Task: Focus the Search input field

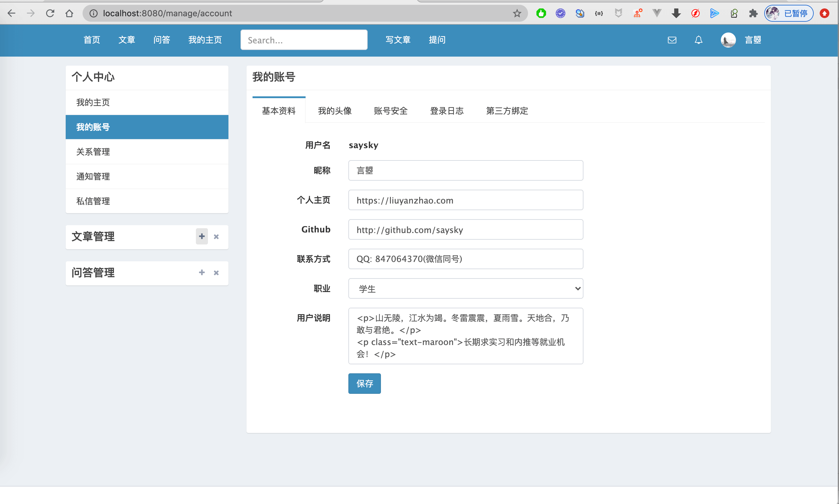Action: click(303, 40)
